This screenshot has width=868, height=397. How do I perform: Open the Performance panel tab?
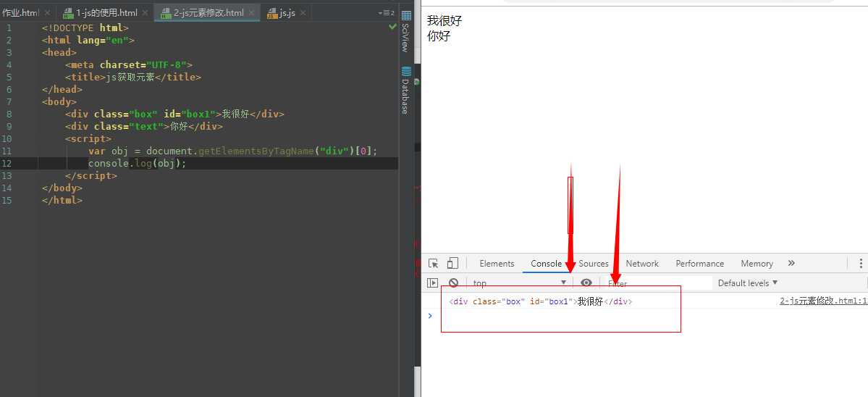click(700, 264)
